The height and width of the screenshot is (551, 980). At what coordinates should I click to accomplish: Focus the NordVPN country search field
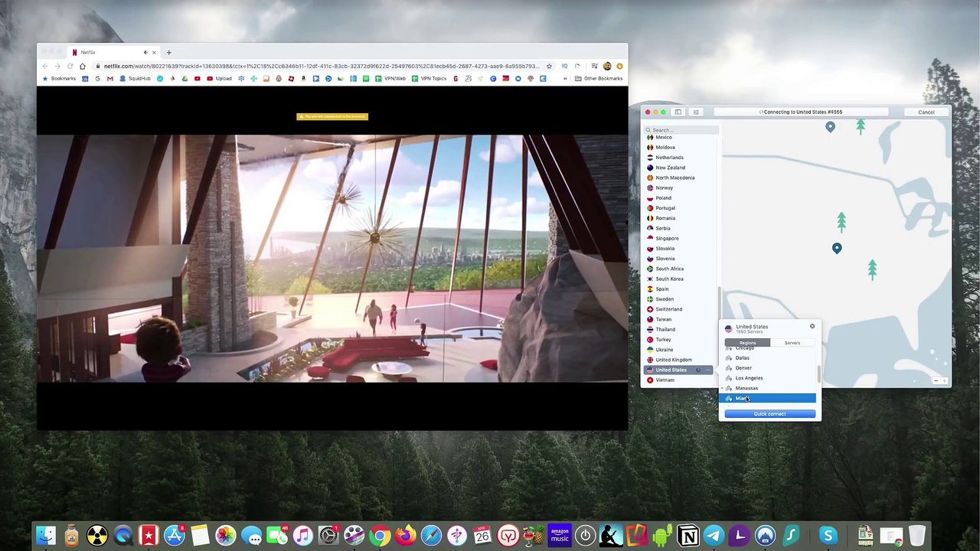(681, 130)
